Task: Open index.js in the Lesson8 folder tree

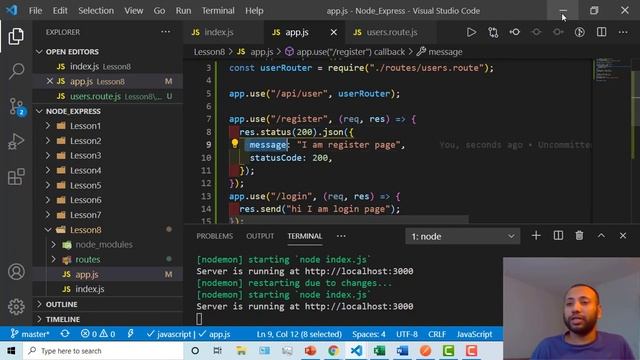Action: 90,289
